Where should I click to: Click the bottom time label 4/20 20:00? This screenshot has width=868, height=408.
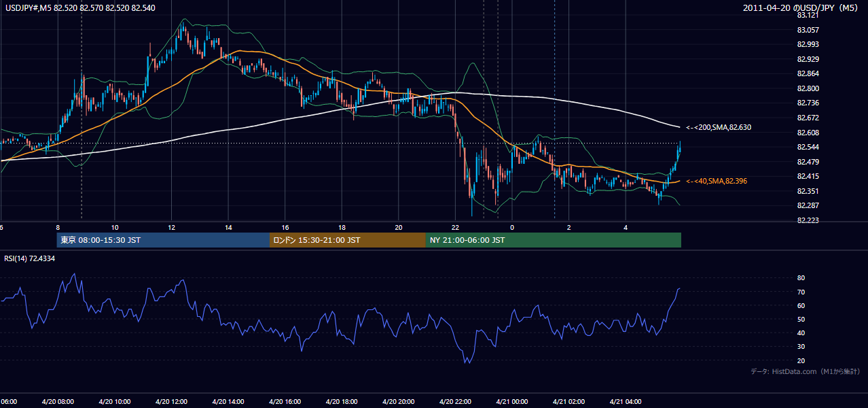[x=399, y=402]
